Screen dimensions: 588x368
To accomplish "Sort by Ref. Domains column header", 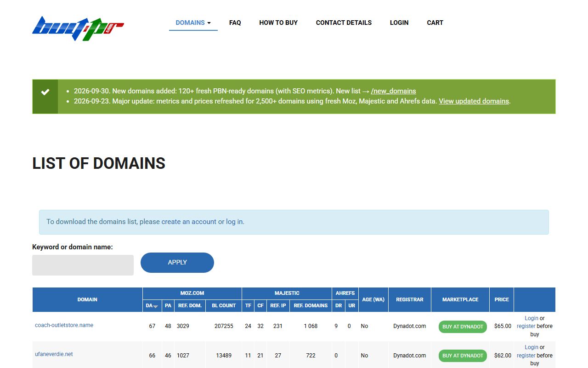I will click(x=311, y=305).
